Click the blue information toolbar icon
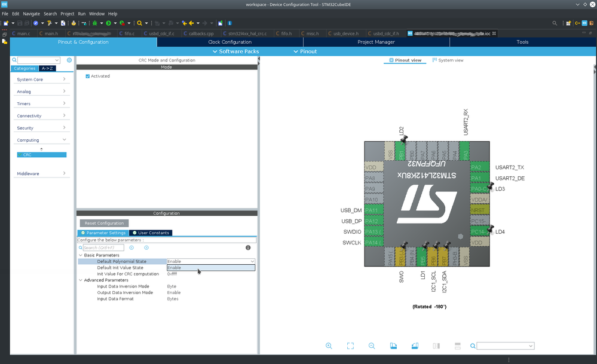 click(229, 23)
